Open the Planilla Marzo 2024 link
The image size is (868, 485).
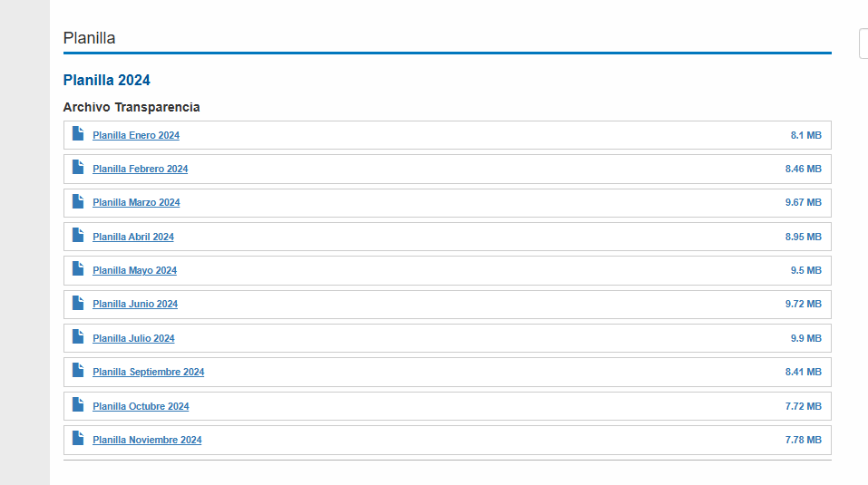(136, 203)
